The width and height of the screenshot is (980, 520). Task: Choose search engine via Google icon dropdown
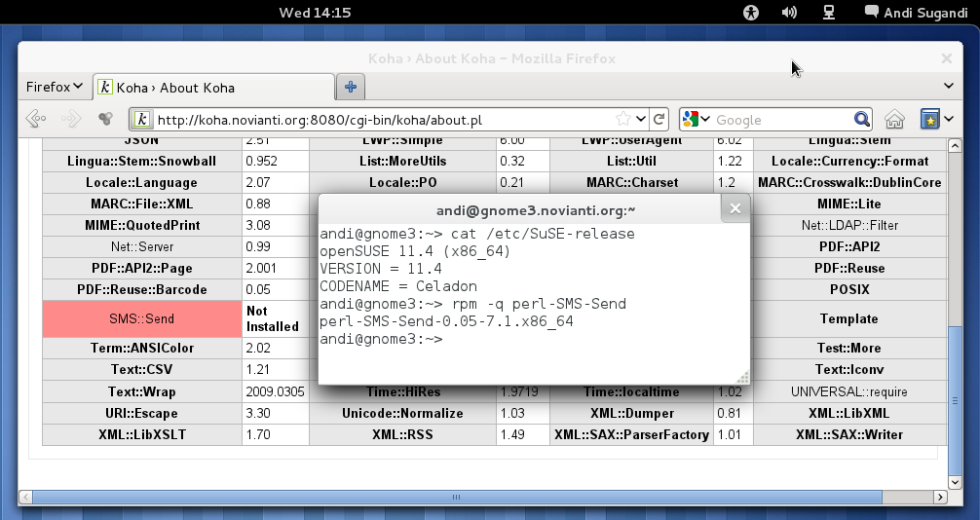(696, 120)
